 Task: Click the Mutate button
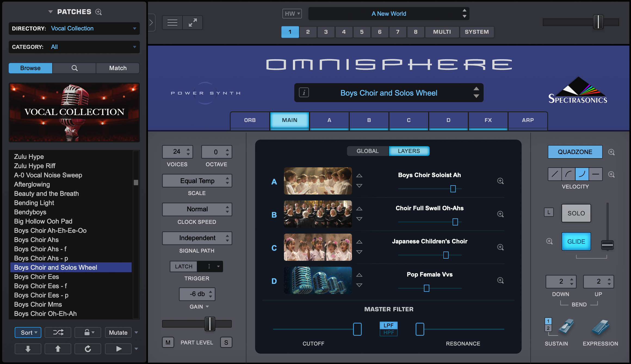(x=118, y=332)
